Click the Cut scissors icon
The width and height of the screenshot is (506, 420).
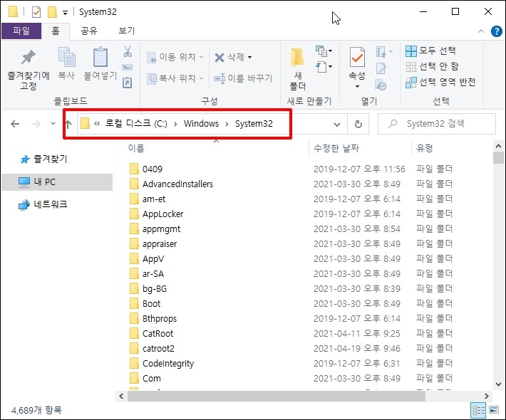pos(128,51)
